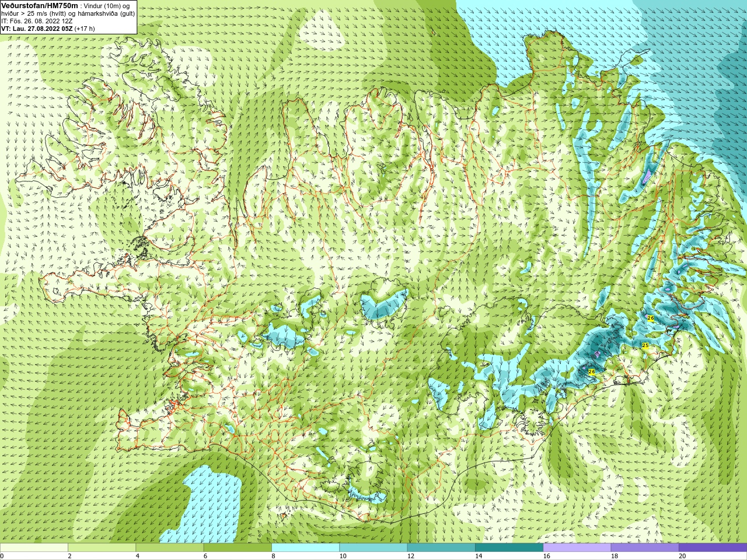
Task: Select the 'IT: Fös. 26. 08. 2022 12Z' line
Action: [x=37, y=20]
